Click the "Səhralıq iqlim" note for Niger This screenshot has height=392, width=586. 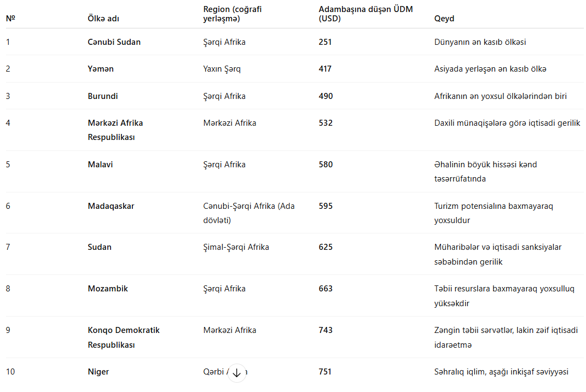501,372
